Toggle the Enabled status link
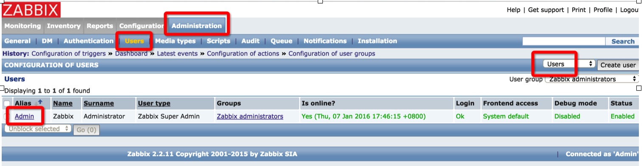 click(622, 116)
